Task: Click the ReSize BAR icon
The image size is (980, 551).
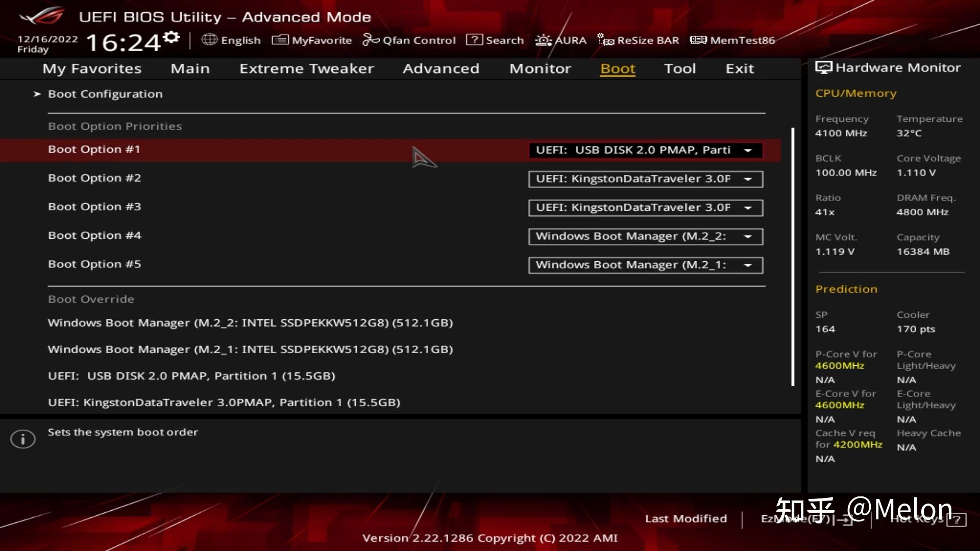Action: (606, 40)
